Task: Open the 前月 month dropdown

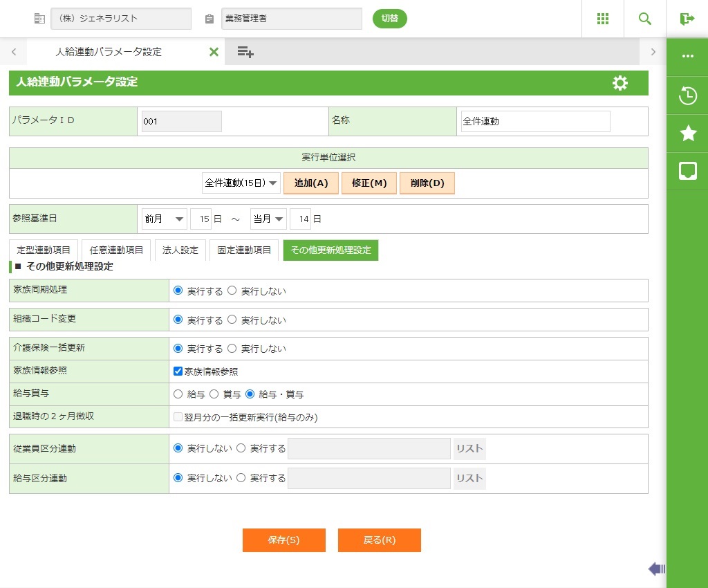Action: pyautogui.click(x=165, y=219)
